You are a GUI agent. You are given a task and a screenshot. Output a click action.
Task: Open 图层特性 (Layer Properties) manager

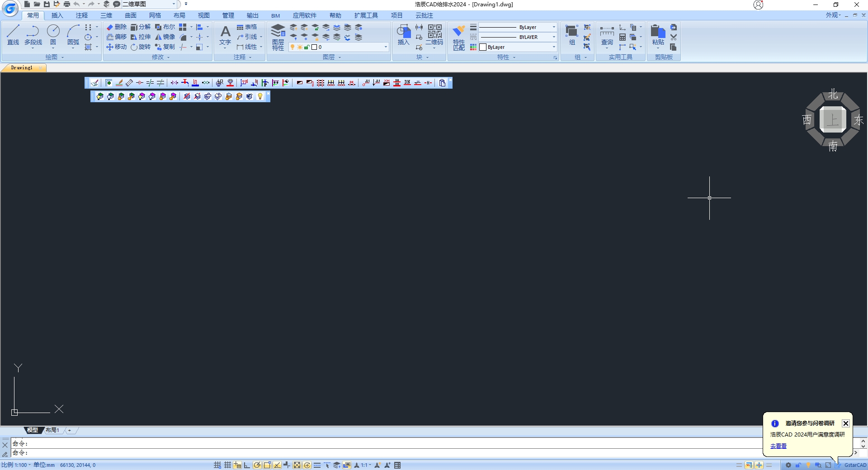[278, 37]
